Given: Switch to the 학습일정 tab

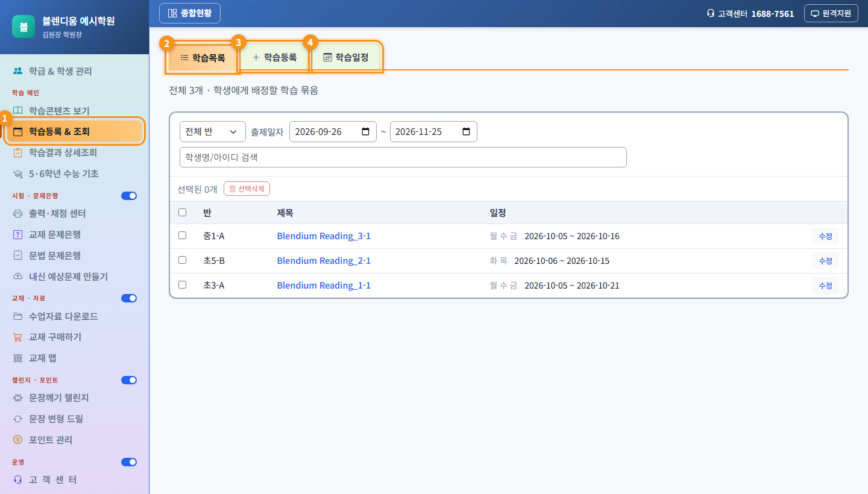Looking at the screenshot, I should tap(346, 58).
